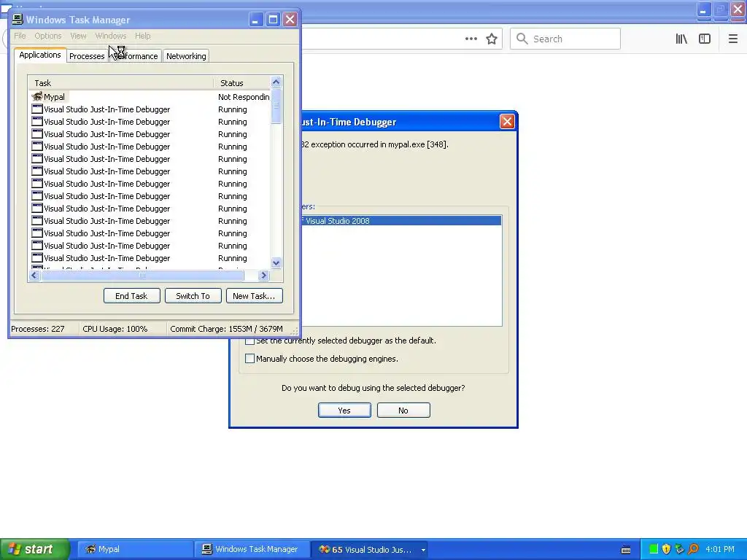Minimize the Windows Task Manager window

coord(256,19)
